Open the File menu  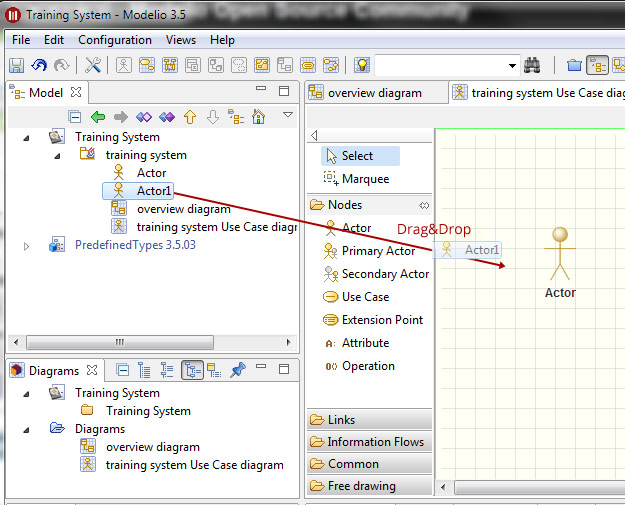(21, 40)
